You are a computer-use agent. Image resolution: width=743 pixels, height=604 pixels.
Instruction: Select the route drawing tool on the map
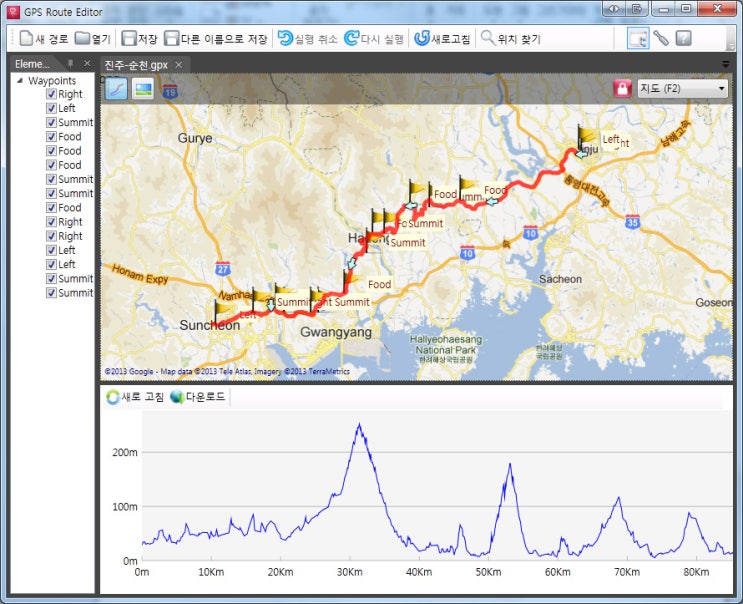[116, 89]
